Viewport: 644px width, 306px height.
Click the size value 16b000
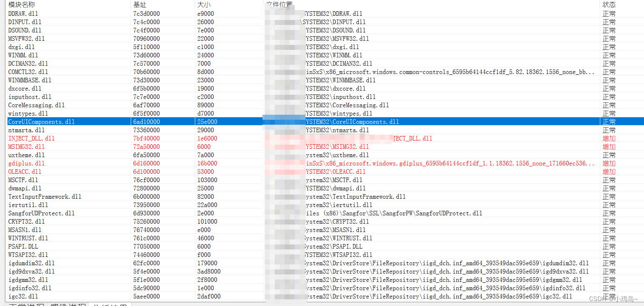tap(207, 163)
